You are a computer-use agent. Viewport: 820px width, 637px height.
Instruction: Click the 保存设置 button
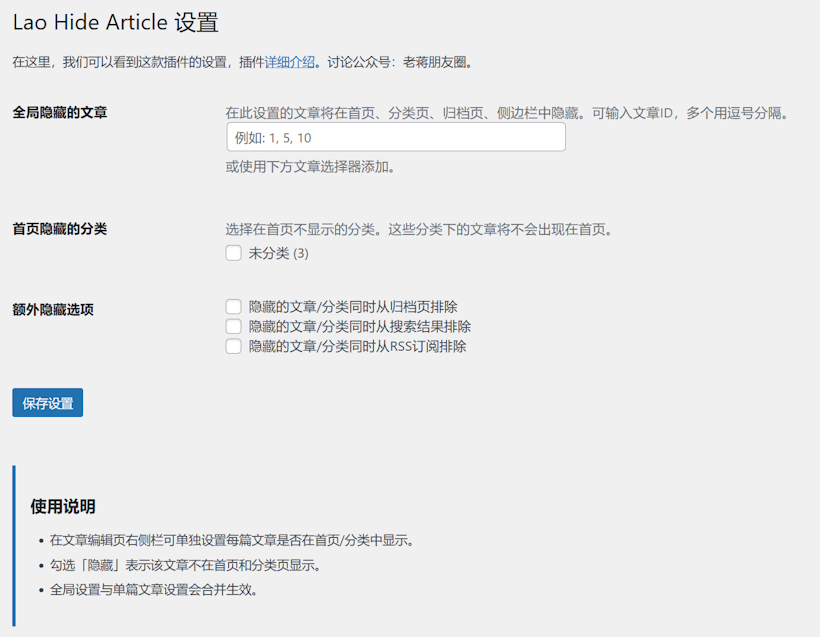tap(47, 402)
